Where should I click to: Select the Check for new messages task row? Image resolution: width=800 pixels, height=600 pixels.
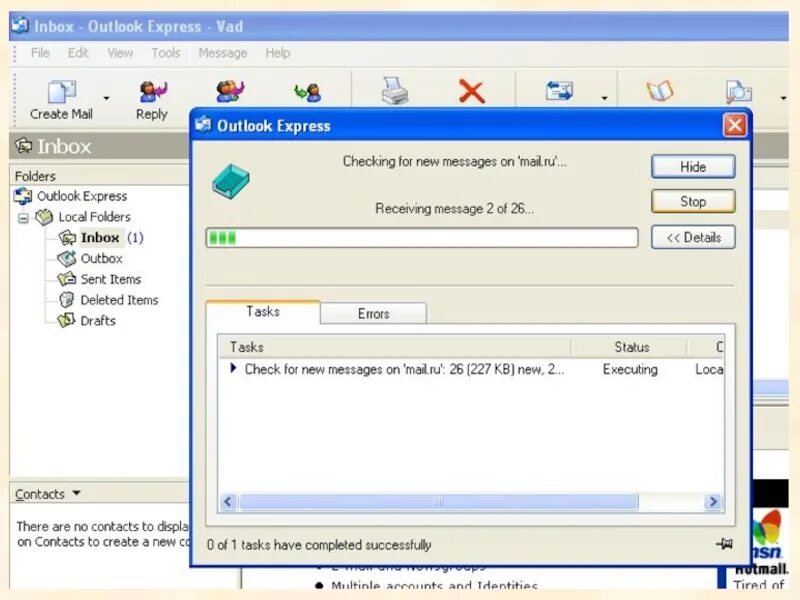(x=470, y=369)
